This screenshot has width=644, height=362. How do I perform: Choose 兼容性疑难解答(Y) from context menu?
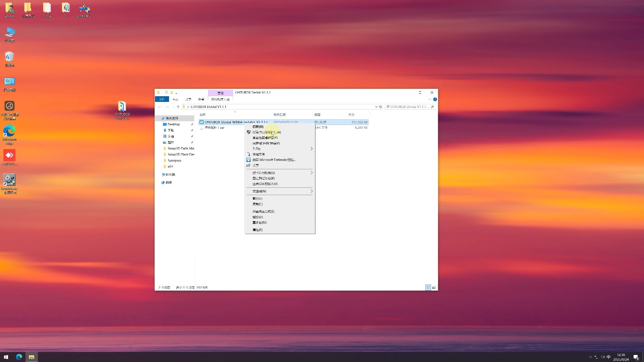click(x=280, y=138)
